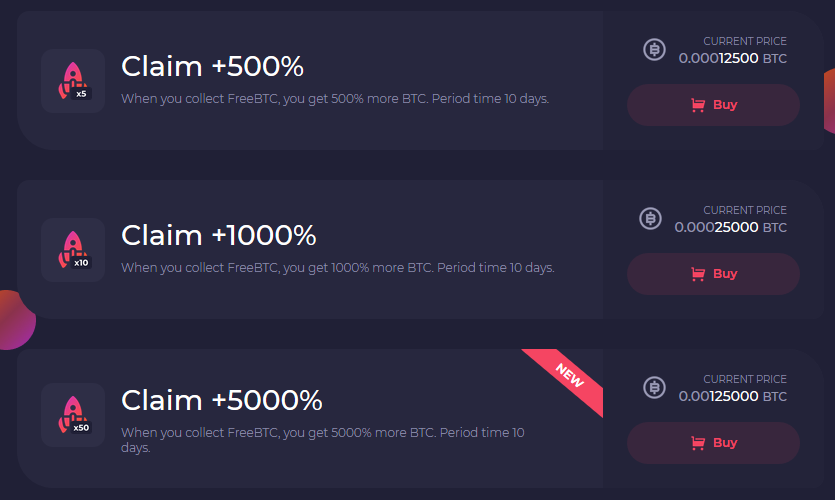Screen dimensions: 835x500
Task: Select the Claim +500% heading
Action: pos(212,67)
